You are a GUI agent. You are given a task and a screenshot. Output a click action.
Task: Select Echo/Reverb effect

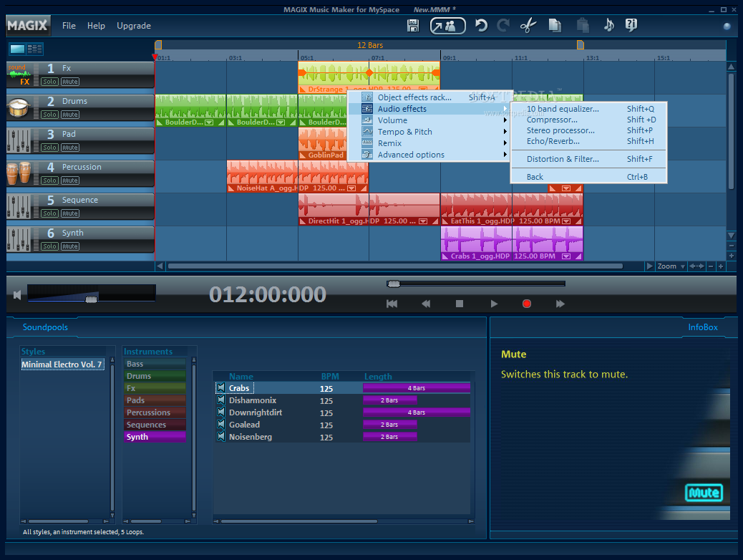coord(588,141)
